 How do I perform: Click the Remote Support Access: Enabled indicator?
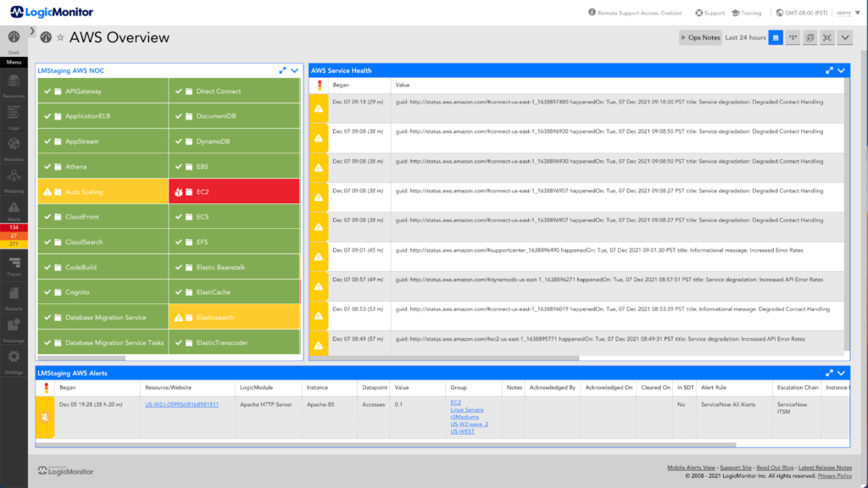point(634,13)
